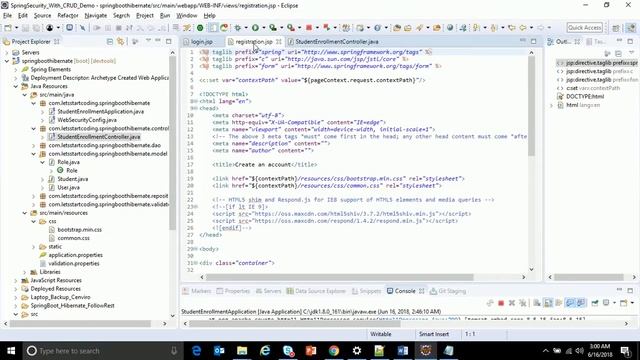Click the Open Type package icon
The image size is (640, 360).
click(397, 28)
